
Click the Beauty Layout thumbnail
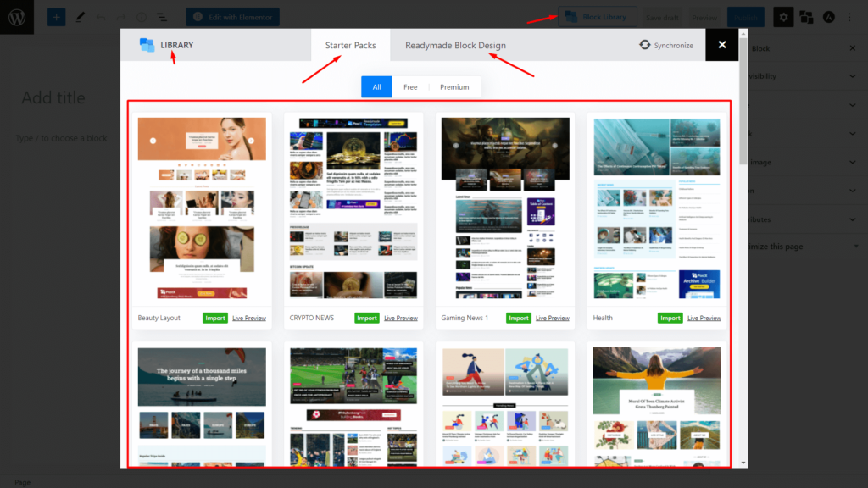(202, 208)
